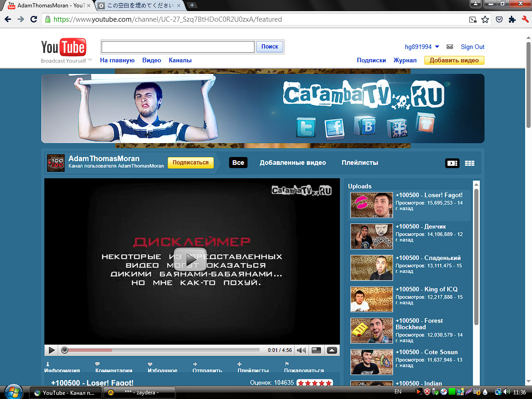Switch to the Japanese-titled second browser tab
Screen dimensions: 532x399
140,6
